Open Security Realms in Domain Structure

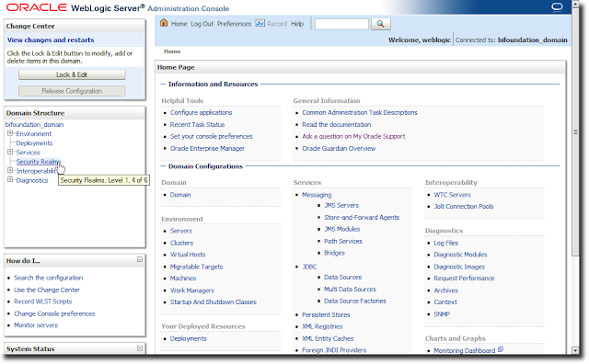39,162
